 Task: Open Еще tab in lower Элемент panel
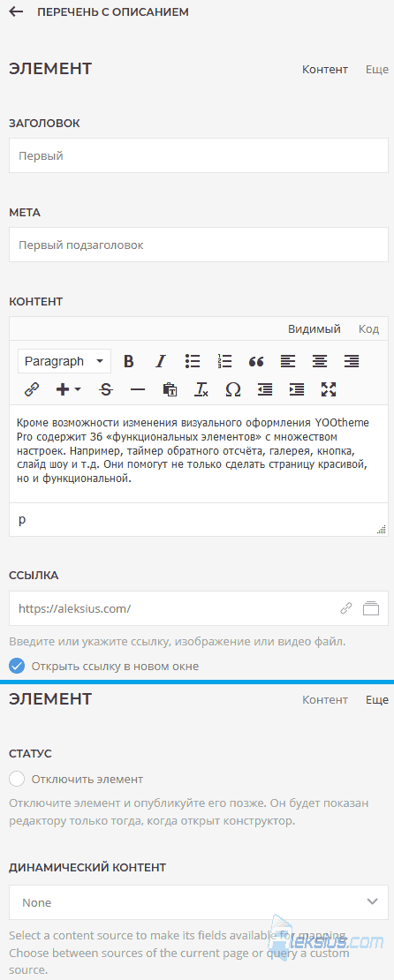(x=377, y=700)
